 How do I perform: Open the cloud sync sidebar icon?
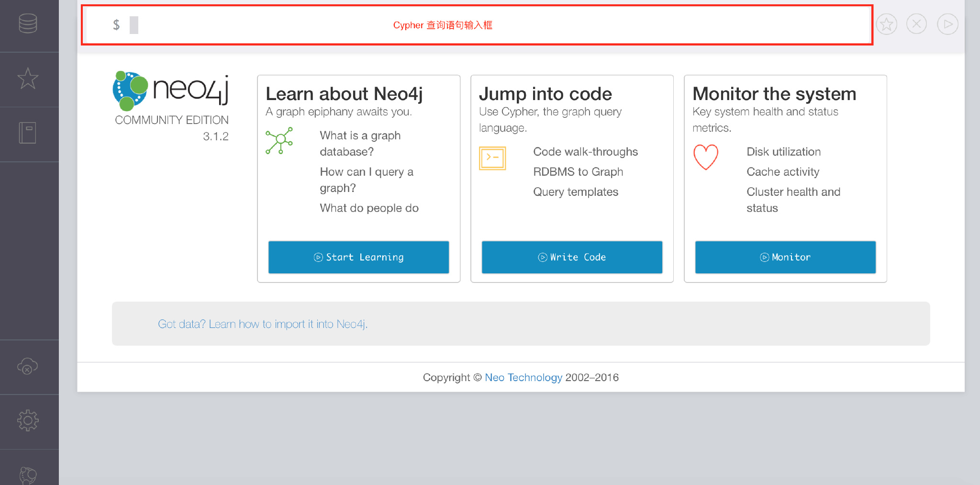[28, 366]
